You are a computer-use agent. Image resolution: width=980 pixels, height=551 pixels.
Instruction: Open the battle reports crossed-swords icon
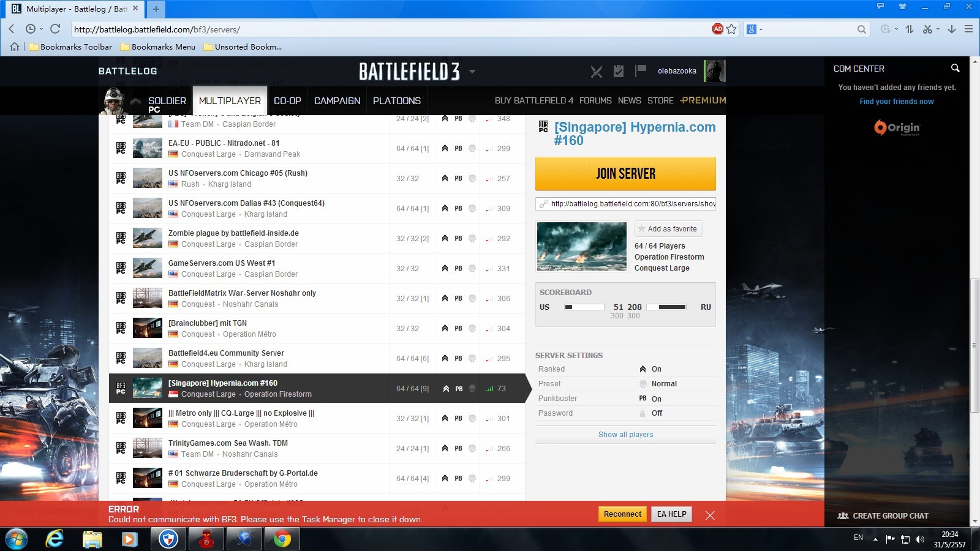(596, 72)
